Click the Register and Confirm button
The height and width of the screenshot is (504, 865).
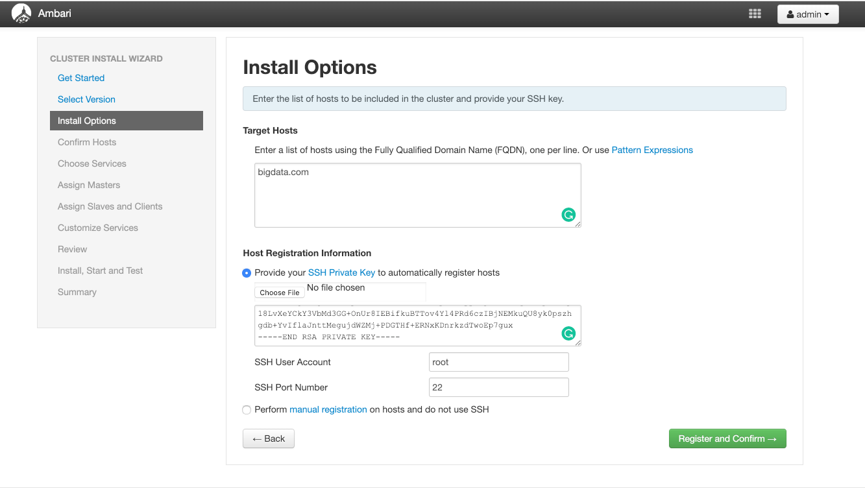[727, 438]
